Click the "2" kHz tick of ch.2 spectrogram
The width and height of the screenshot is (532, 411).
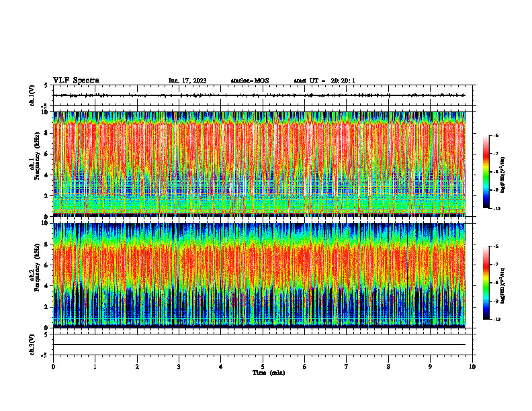tap(47, 307)
